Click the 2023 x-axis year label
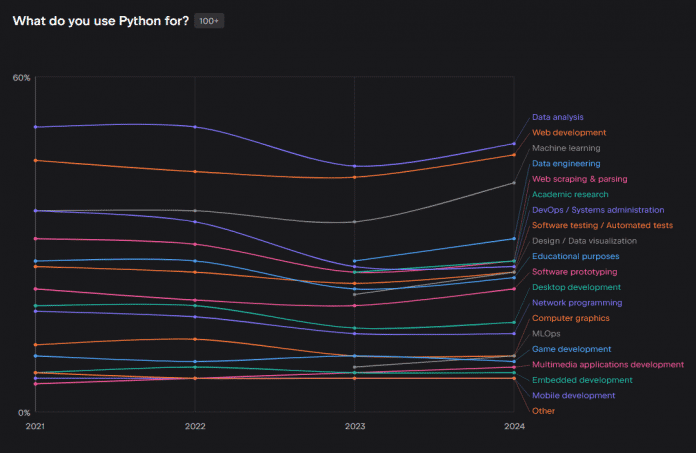 [x=354, y=426]
